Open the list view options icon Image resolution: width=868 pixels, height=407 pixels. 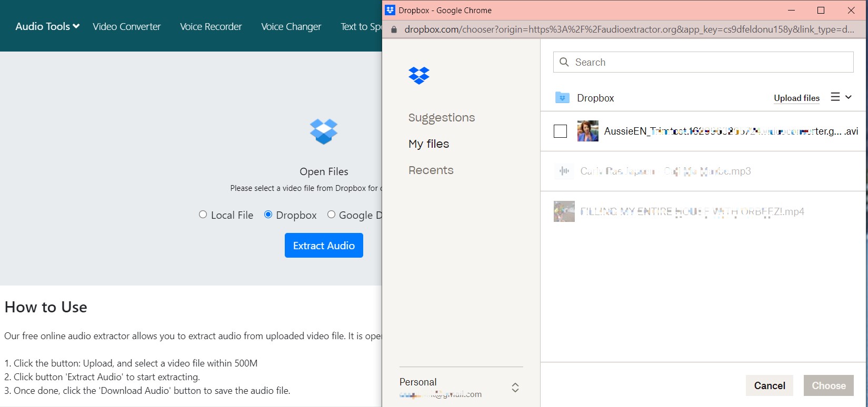[835, 97]
